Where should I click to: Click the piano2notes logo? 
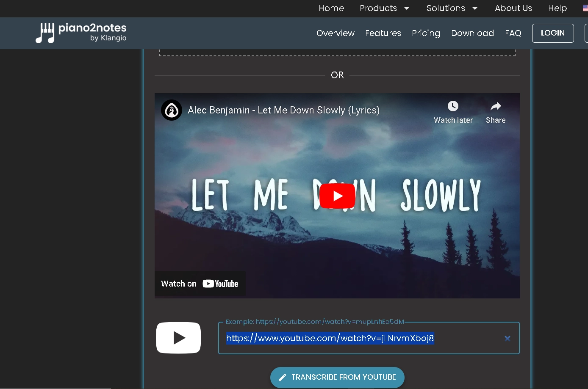[81, 33]
